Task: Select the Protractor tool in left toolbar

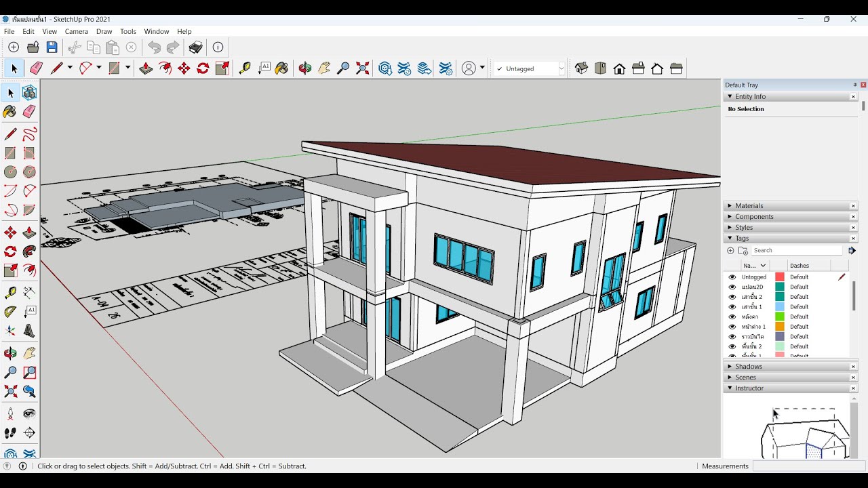Action: (x=10, y=312)
